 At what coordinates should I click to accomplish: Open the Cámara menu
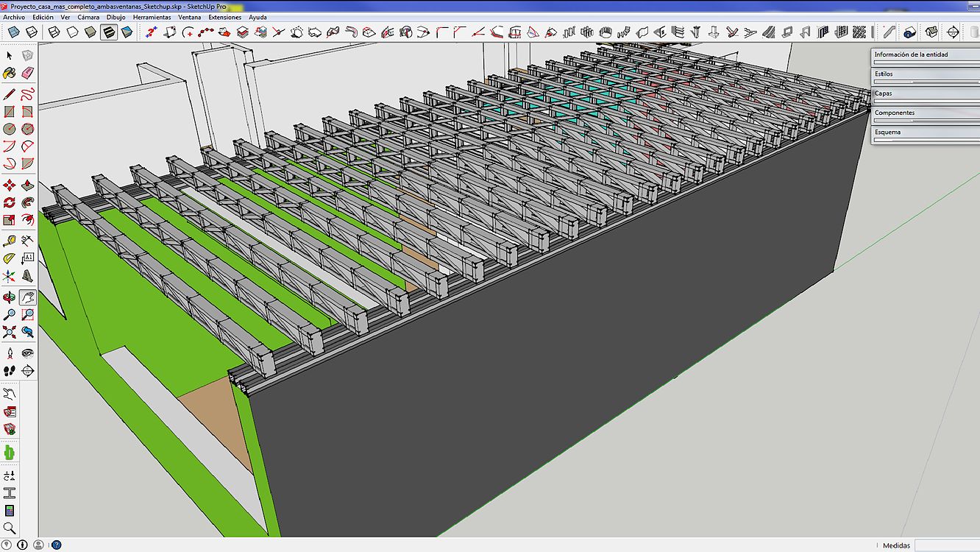[x=88, y=17]
